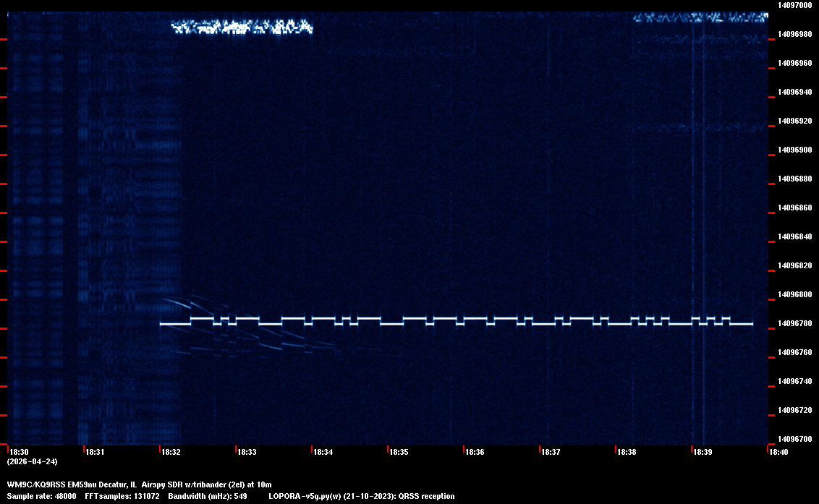This screenshot has height=504, width=819.
Task: Click the FFTsamples: 131072 text
Action: point(122,496)
